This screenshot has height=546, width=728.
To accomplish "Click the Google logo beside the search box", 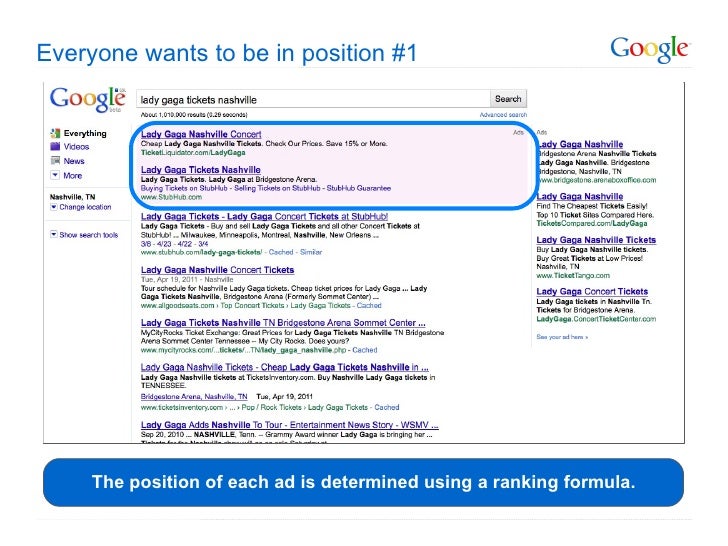I will (x=88, y=99).
